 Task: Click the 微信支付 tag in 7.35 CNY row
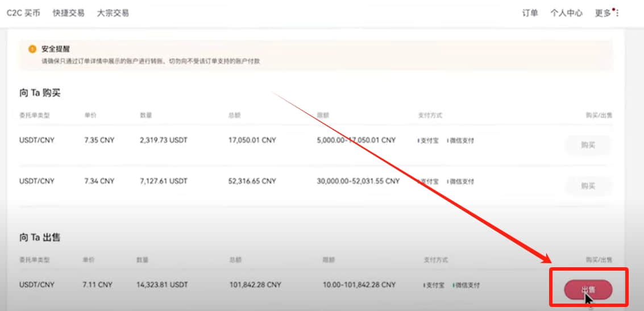click(460, 140)
